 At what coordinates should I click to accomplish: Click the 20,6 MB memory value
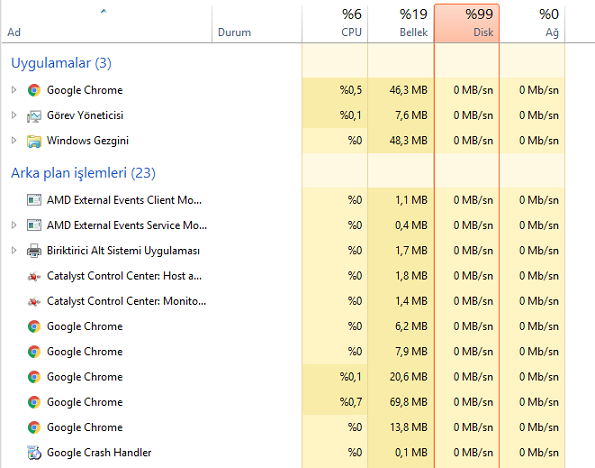tap(408, 377)
